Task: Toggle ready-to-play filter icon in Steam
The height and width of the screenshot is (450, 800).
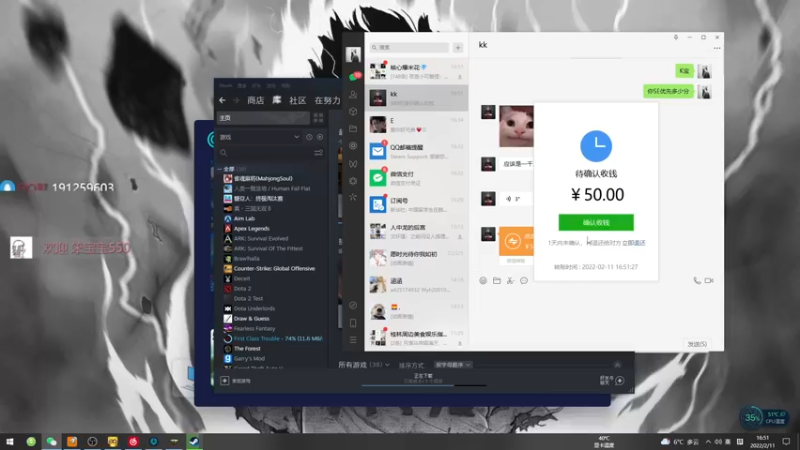Action: point(320,137)
